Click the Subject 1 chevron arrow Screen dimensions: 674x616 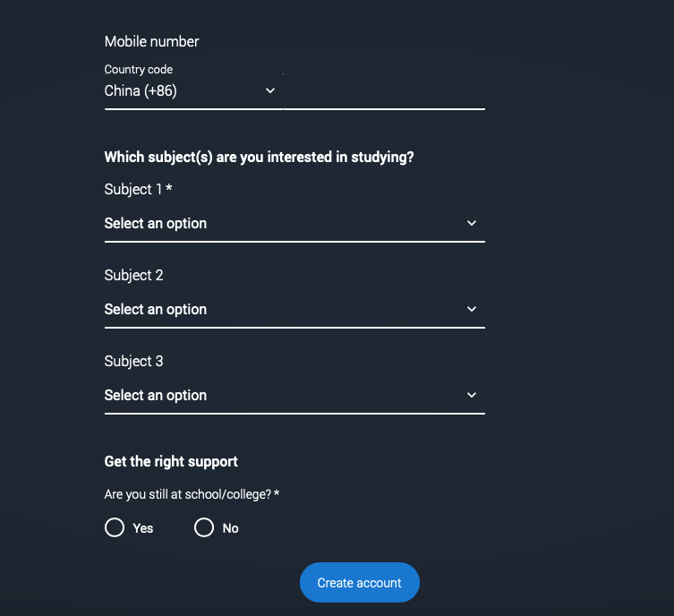472,223
